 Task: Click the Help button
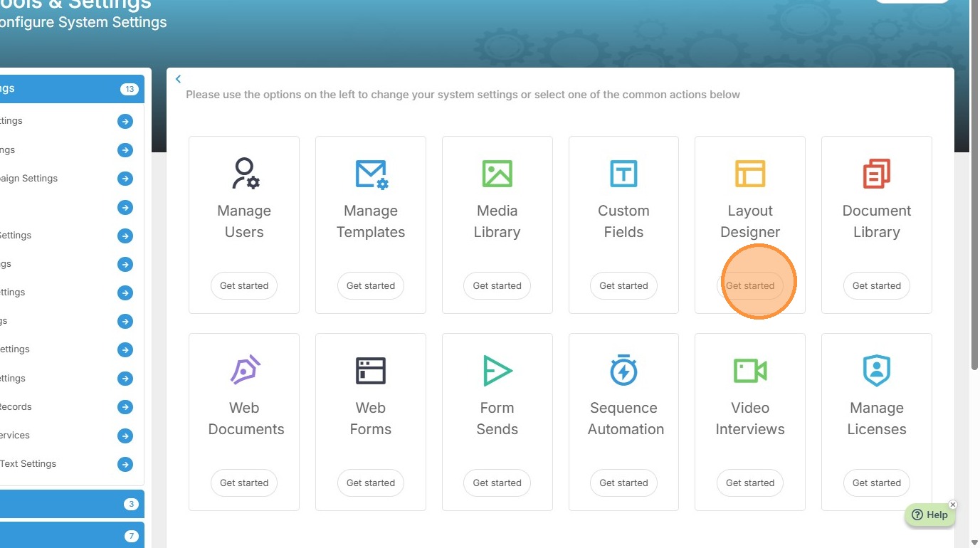pyautogui.click(x=929, y=515)
